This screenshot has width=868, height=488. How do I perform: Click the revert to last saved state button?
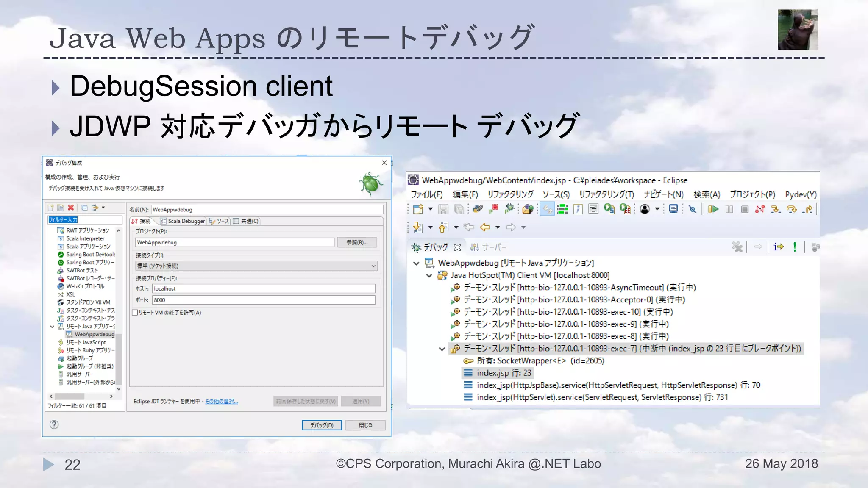pyautogui.click(x=306, y=401)
